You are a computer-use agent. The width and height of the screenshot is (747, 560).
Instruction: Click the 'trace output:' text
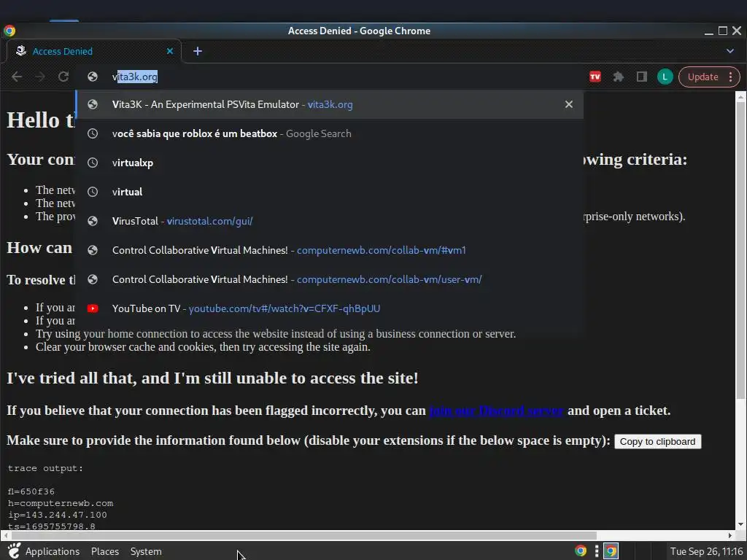click(45, 468)
